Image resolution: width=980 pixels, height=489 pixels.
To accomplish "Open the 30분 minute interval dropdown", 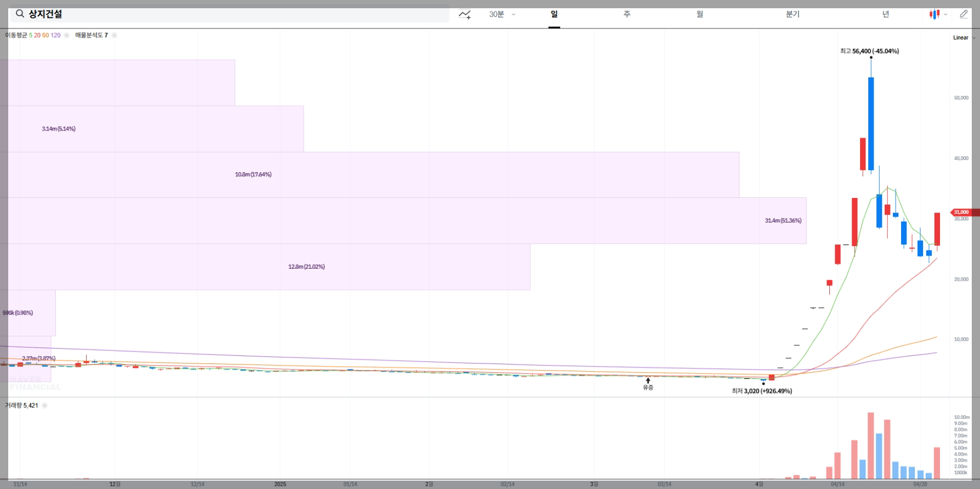I will pyautogui.click(x=502, y=14).
